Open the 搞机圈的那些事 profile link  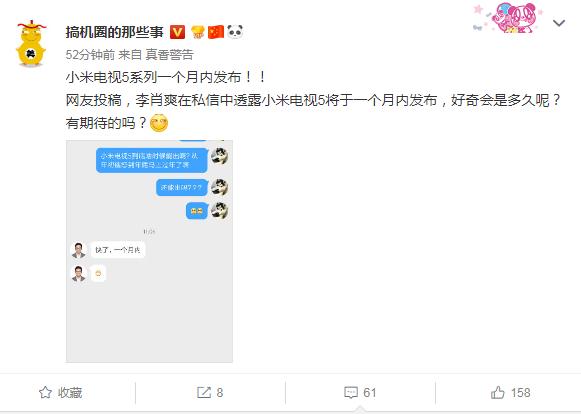coord(114,32)
